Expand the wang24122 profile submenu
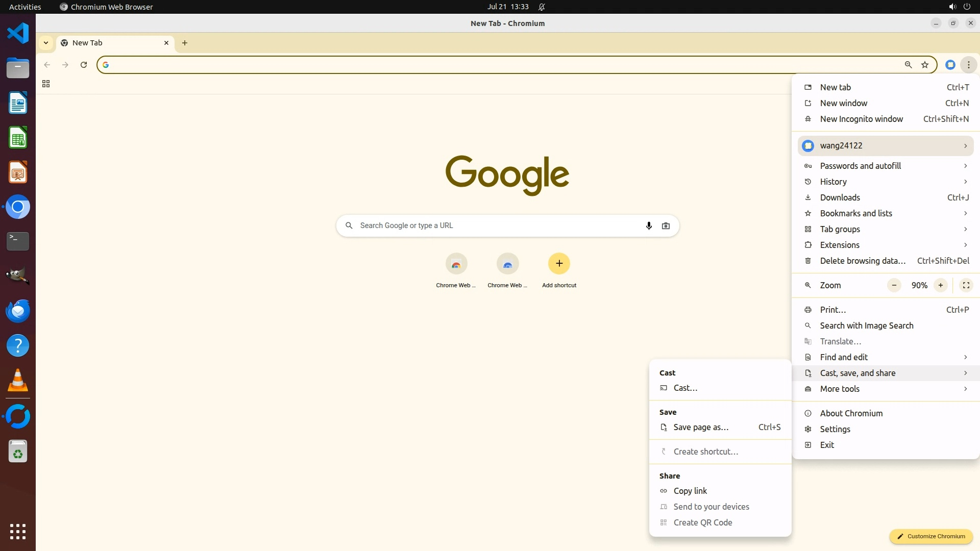The height and width of the screenshot is (551, 980). (x=886, y=146)
